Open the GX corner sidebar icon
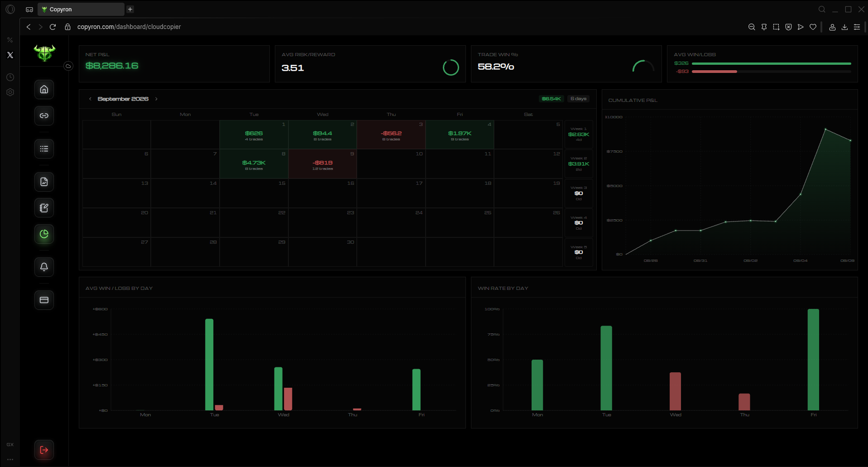Screen dimensions: 868x467 (x=10, y=444)
